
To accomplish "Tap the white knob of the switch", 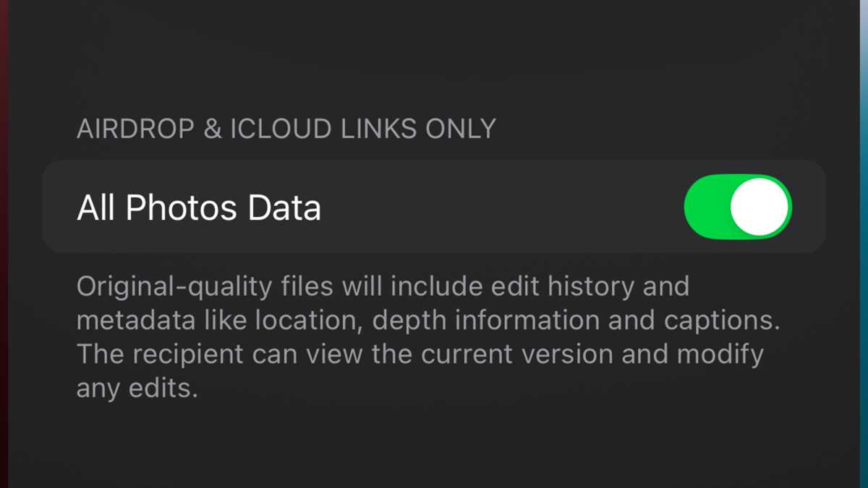I will (x=759, y=207).
